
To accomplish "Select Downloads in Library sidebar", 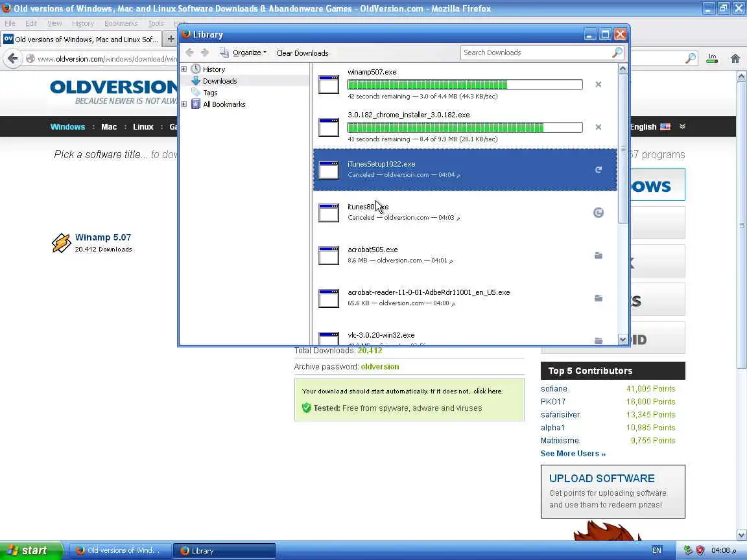I will click(220, 81).
